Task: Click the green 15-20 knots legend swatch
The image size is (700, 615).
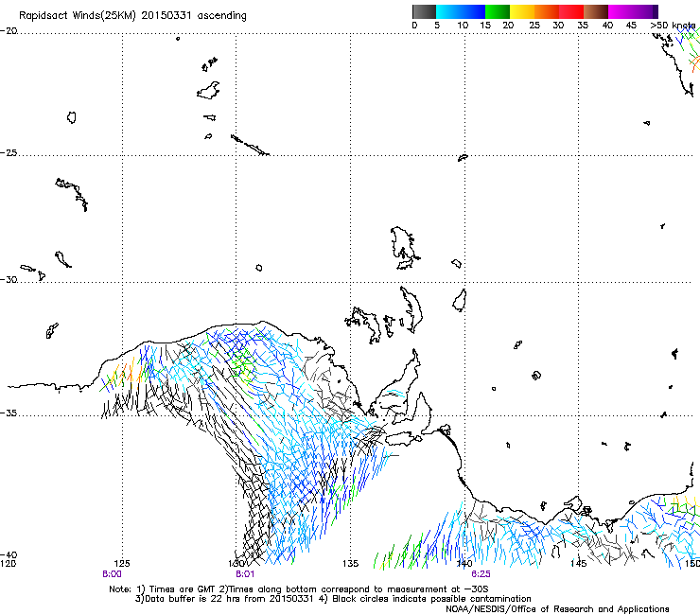Action: pos(498,11)
